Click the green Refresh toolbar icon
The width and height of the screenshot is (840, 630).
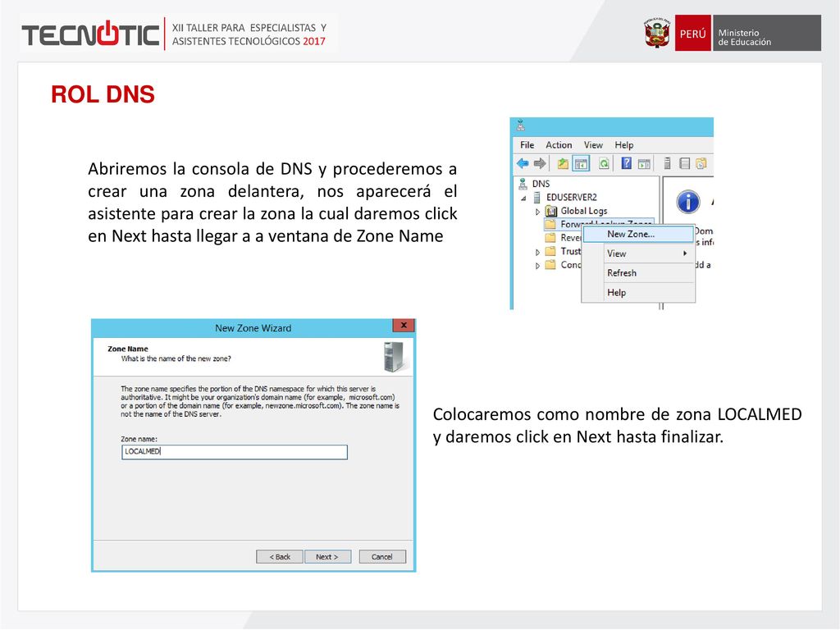pyautogui.click(x=604, y=163)
